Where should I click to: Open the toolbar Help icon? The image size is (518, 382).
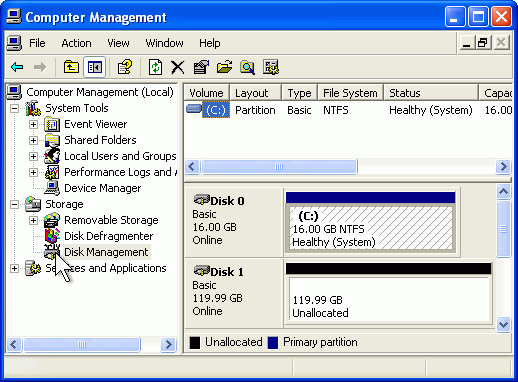125,67
